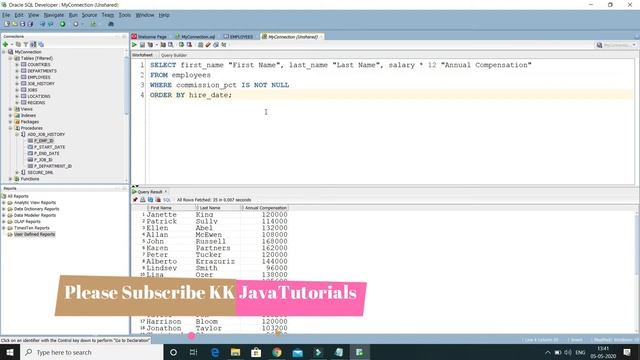Viewport: 640px width, 360px height.
Task: Sort by the Last Name column header
Action: coord(219,208)
